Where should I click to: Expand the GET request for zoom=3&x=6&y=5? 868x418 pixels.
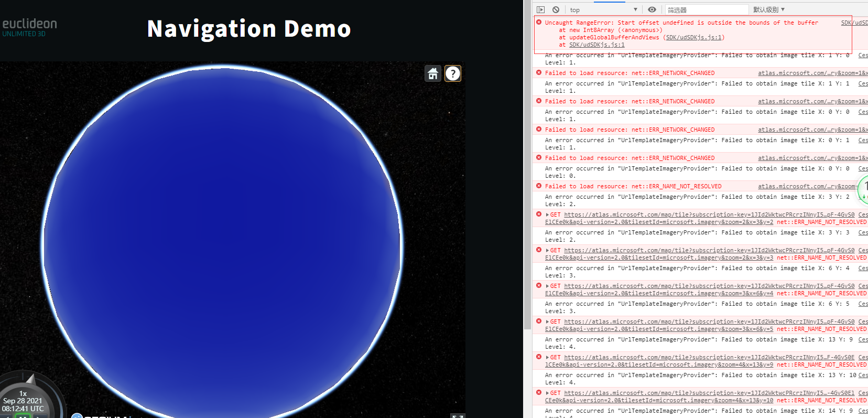click(x=547, y=321)
